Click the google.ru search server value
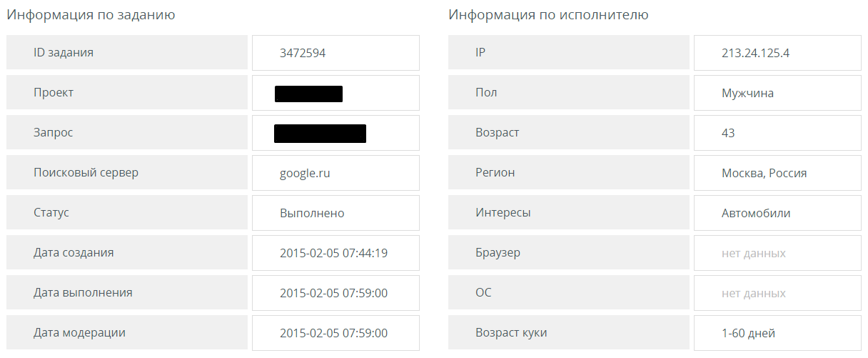868x358 pixels. tap(305, 173)
